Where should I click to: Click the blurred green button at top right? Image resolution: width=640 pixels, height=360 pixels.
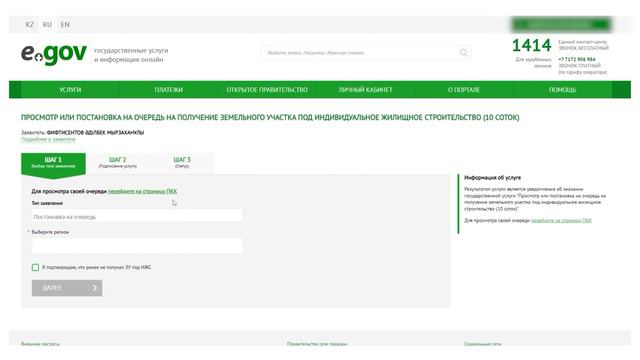coord(561,24)
